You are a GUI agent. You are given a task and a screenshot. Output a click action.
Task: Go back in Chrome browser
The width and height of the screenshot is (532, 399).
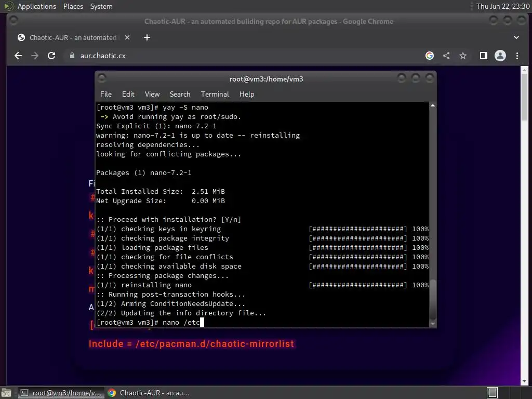click(18, 56)
